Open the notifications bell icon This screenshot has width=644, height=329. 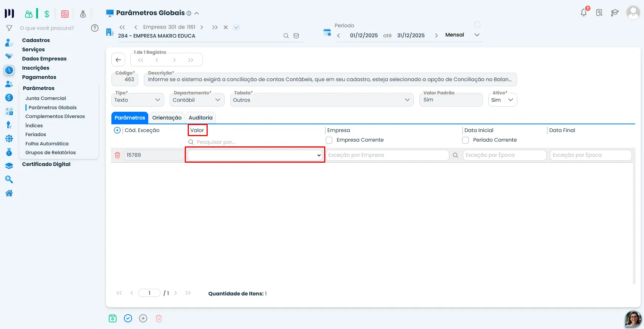584,13
